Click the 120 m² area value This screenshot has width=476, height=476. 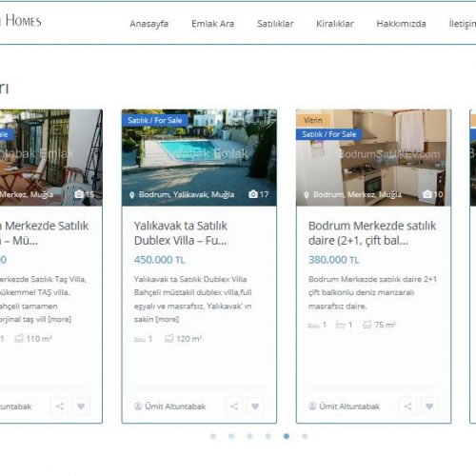click(x=189, y=339)
